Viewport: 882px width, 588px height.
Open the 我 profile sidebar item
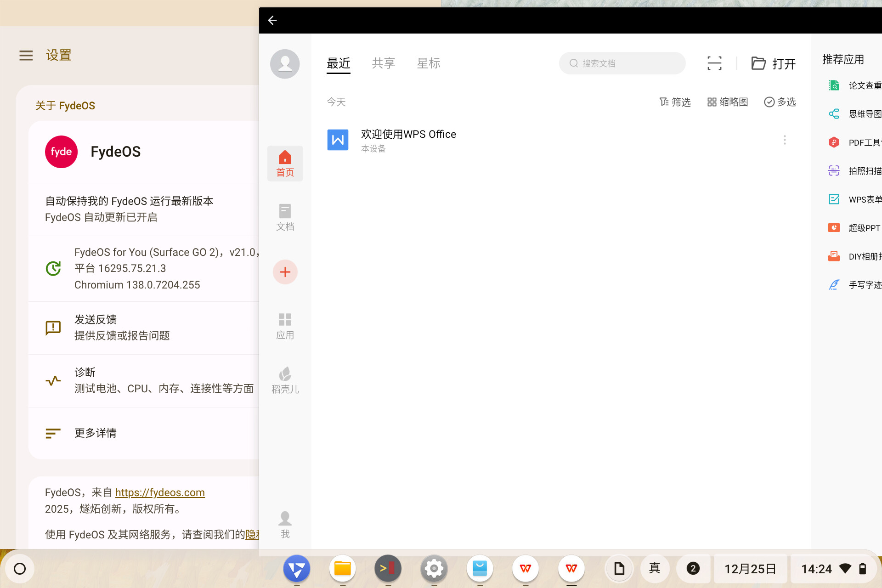285,525
